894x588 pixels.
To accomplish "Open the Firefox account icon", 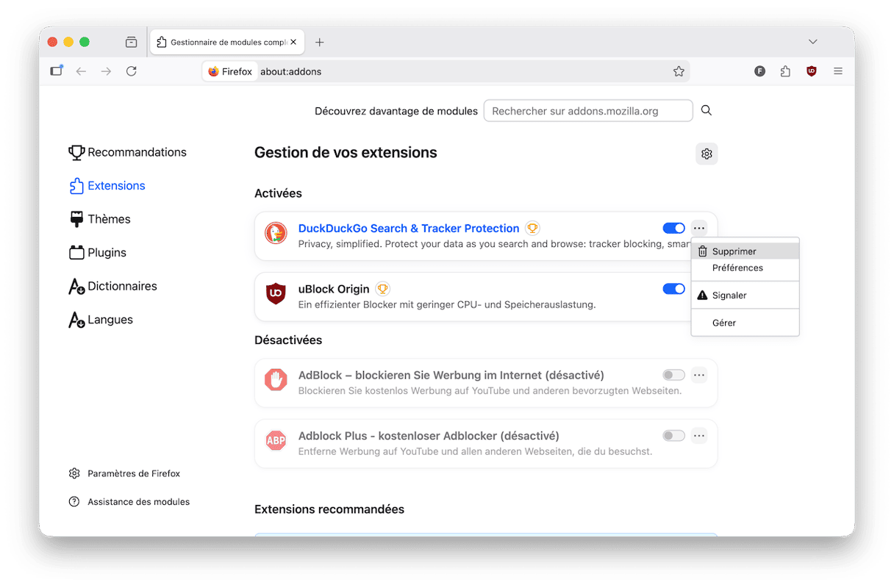I will click(760, 71).
